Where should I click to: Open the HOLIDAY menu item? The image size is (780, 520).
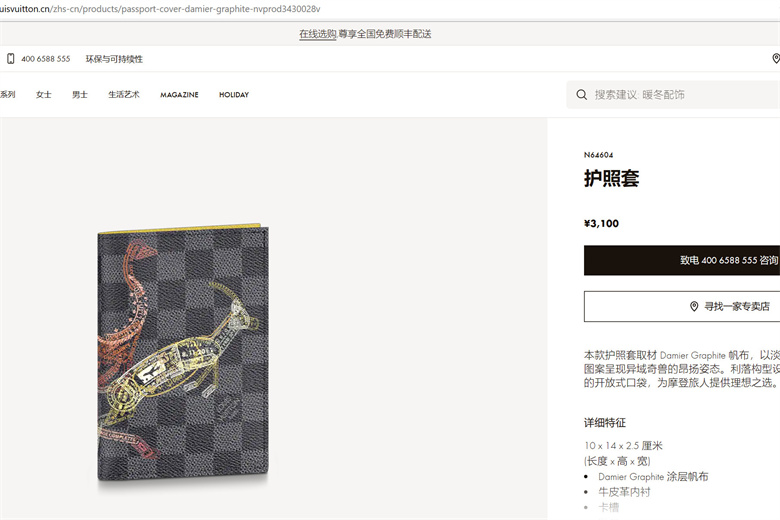click(234, 95)
